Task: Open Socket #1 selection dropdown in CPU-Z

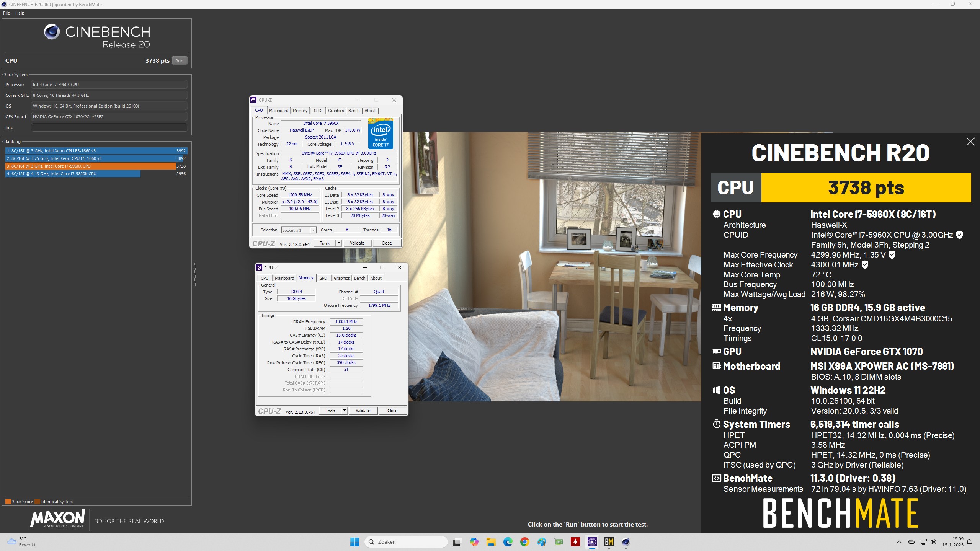Action: pos(299,230)
